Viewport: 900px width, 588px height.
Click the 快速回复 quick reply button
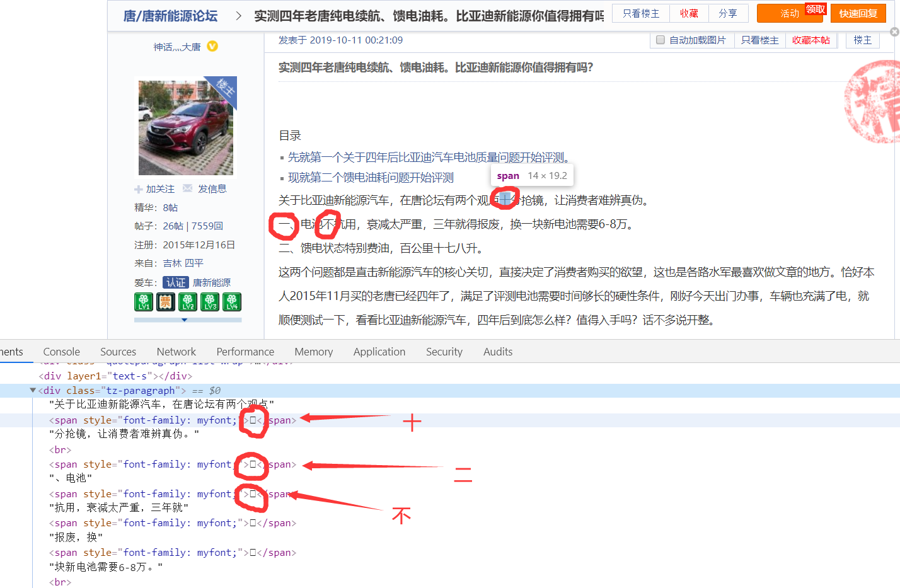click(858, 13)
